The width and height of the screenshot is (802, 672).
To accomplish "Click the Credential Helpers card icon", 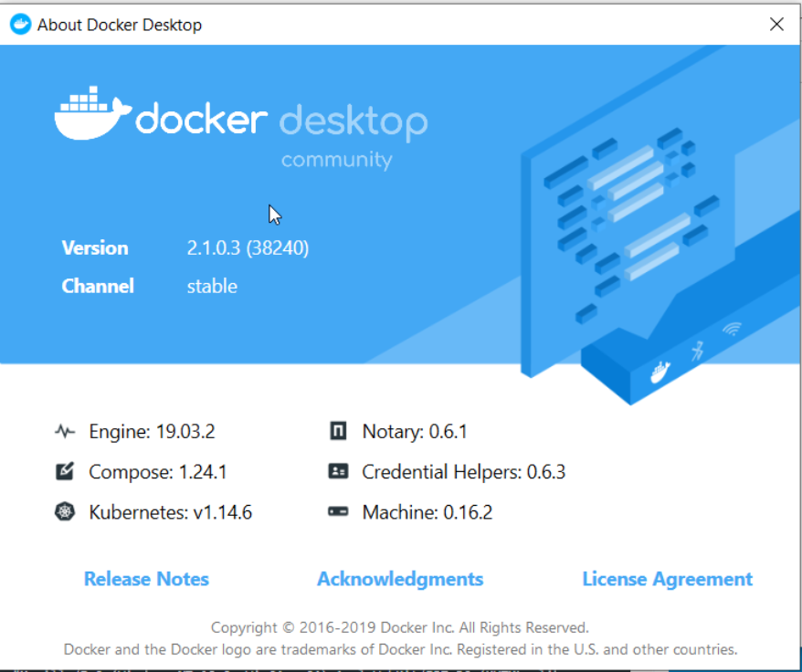I will [338, 472].
